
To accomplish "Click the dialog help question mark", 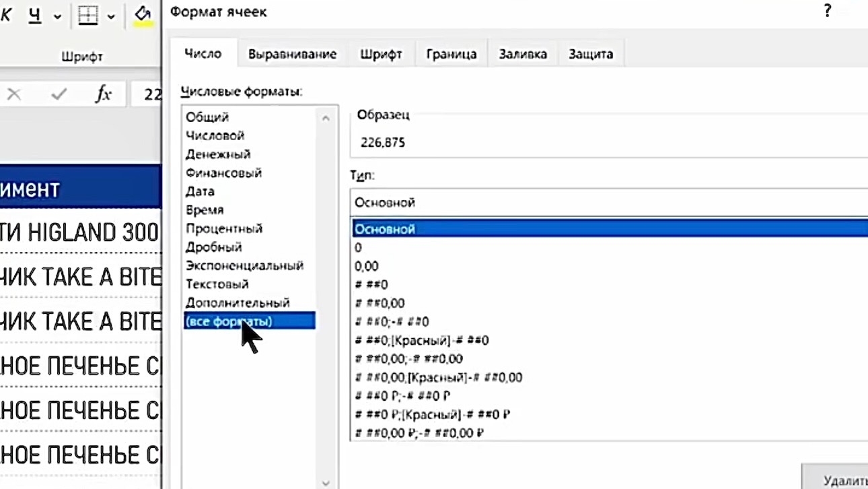I will point(827,11).
